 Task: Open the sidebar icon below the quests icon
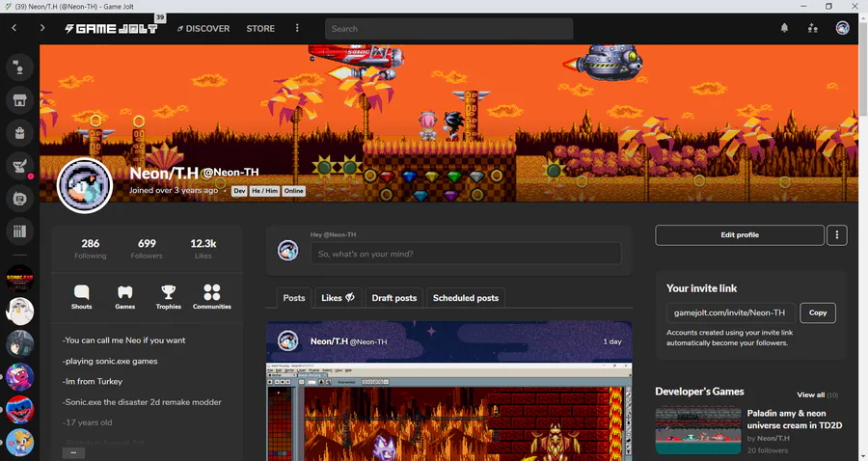19,198
